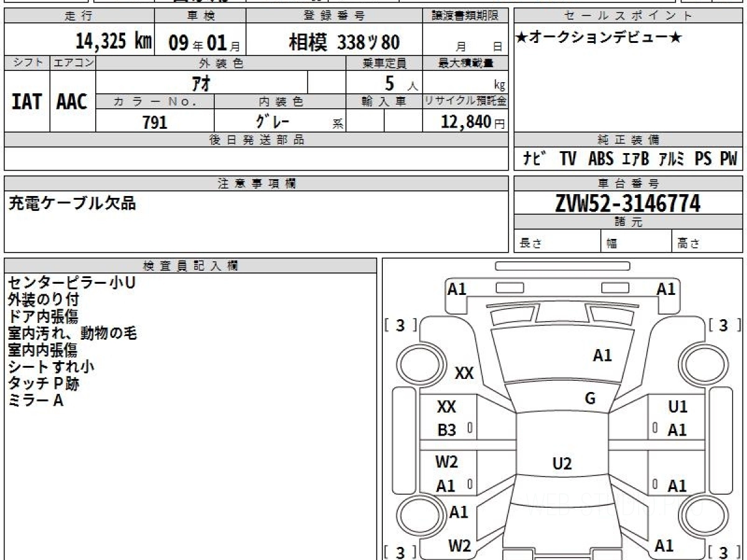Image resolution: width=747 pixels, height=560 pixels.
Task: Select the inspection date 09年01月
Action: tap(204, 42)
